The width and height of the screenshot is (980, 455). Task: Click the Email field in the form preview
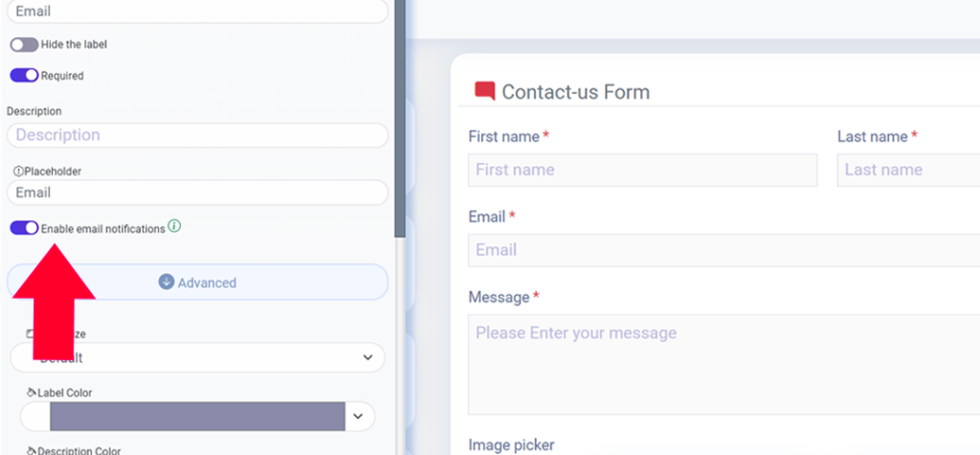point(724,250)
